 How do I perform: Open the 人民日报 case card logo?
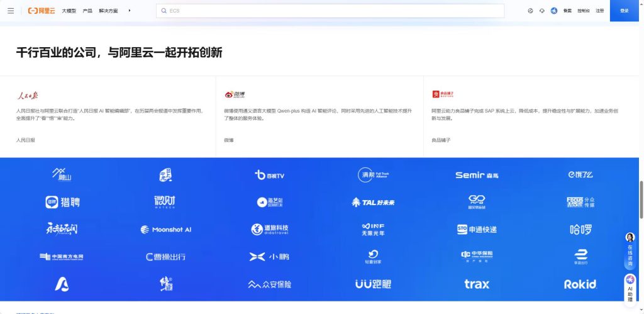[x=27, y=95]
